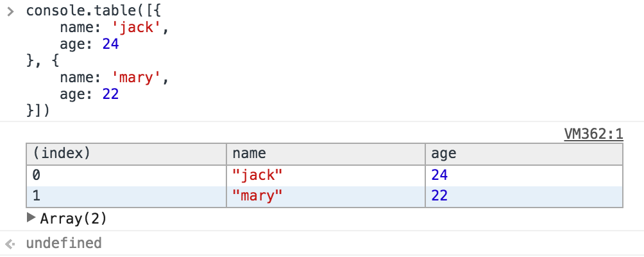The image size is (644, 257).
Task: Click number 24 in the code input
Action: pyautogui.click(x=110, y=44)
